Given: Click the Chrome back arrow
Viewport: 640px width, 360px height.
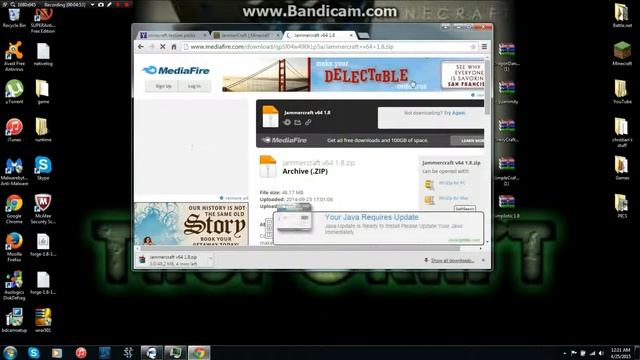Looking at the screenshot, I should 141,47.
